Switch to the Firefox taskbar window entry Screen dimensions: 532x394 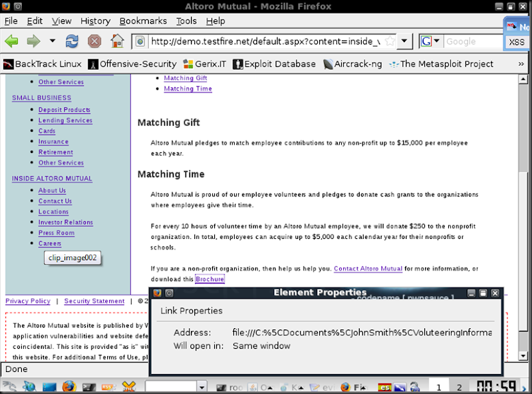click(354, 387)
